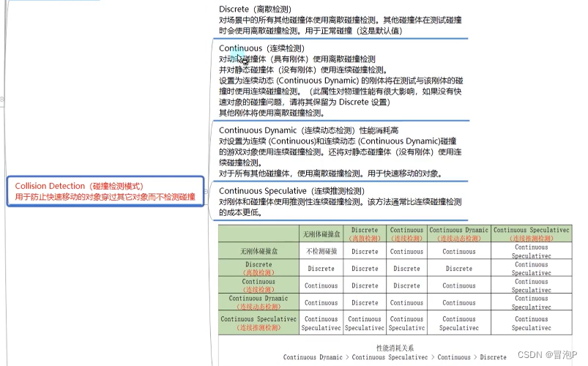Click the table column header '无刚体碰撞盒'
Image resolution: width=588 pixels, height=366 pixels.
click(321, 234)
